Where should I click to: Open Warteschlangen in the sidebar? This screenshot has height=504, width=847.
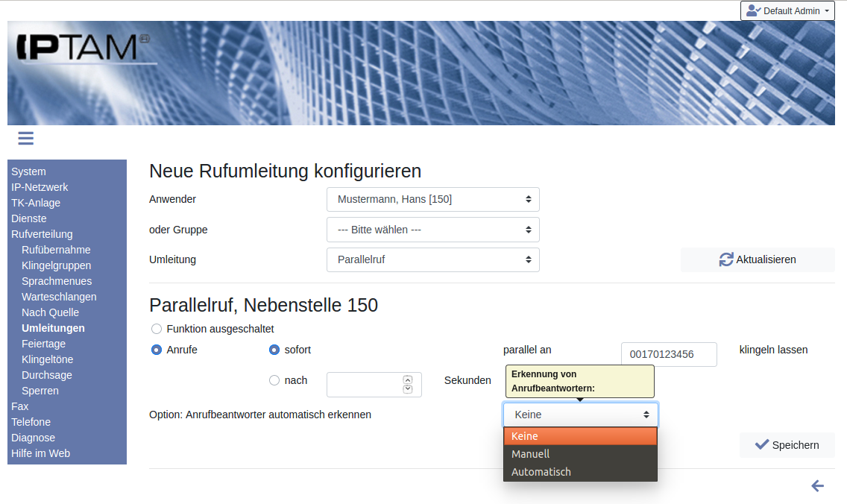59,297
